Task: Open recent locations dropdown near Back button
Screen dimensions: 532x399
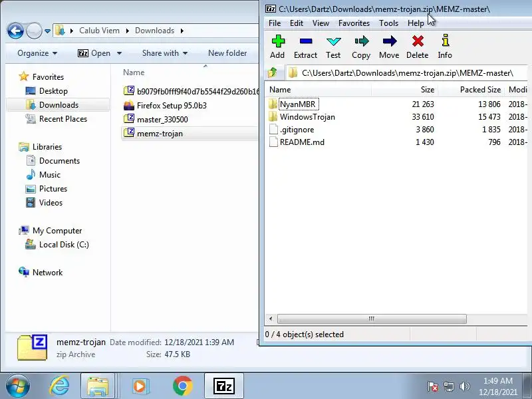Action: tap(47, 31)
